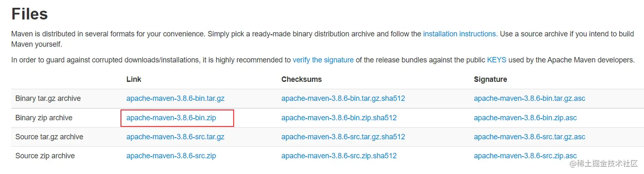Image resolution: width=644 pixels, height=174 pixels.
Task: Open the bin.tar.gz.sha512 checksum link
Action: pos(343,99)
